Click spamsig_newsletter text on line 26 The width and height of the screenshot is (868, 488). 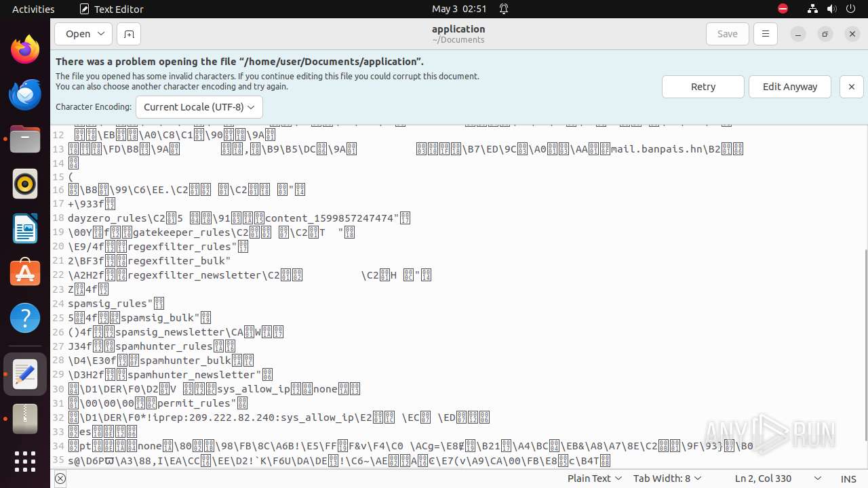(x=170, y=332)
